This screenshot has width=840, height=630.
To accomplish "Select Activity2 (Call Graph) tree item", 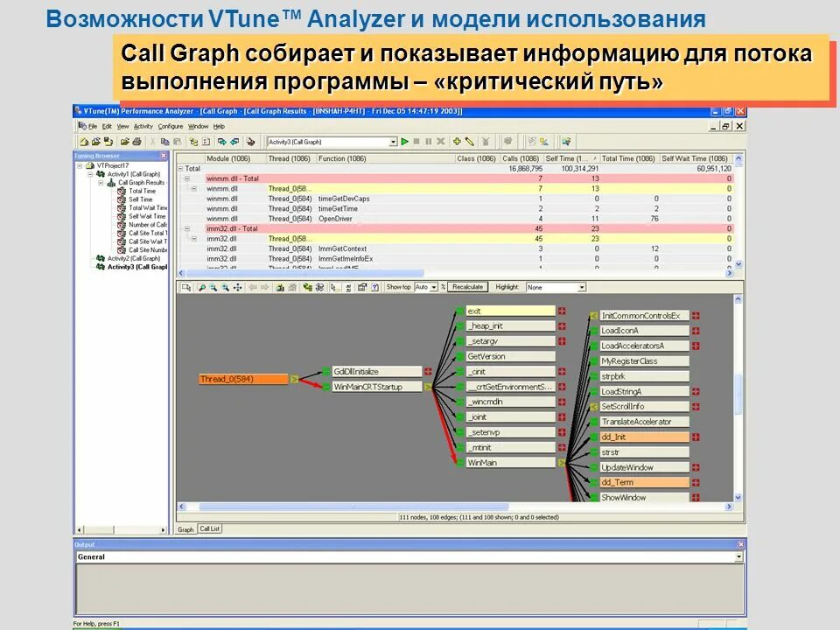I will click(133, 258).
